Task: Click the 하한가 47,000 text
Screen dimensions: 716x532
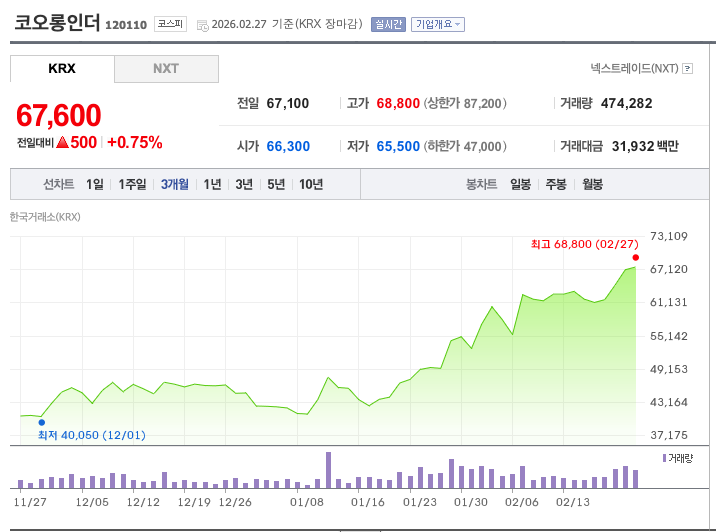Action: 465,147
